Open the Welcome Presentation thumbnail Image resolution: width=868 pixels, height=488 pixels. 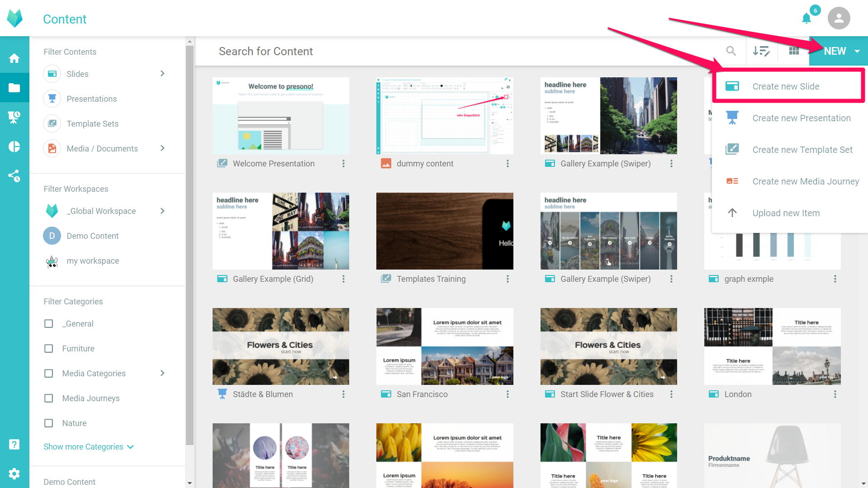coord(281,116)
